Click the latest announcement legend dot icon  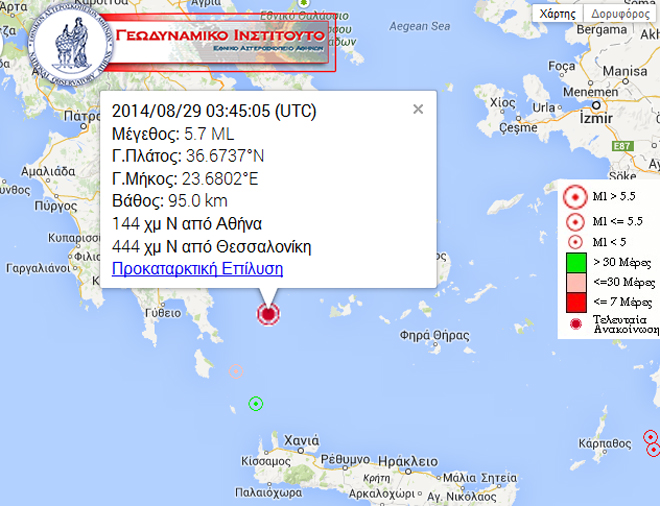pos(576,325)
